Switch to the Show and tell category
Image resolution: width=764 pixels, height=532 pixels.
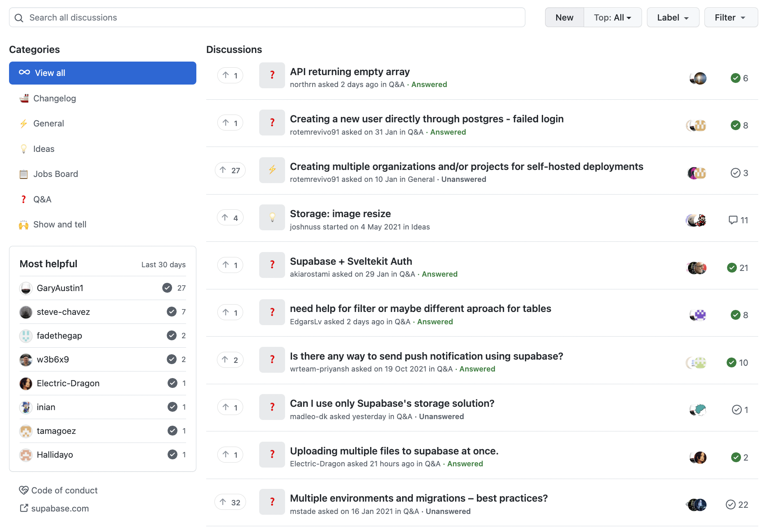pos(60,225)
